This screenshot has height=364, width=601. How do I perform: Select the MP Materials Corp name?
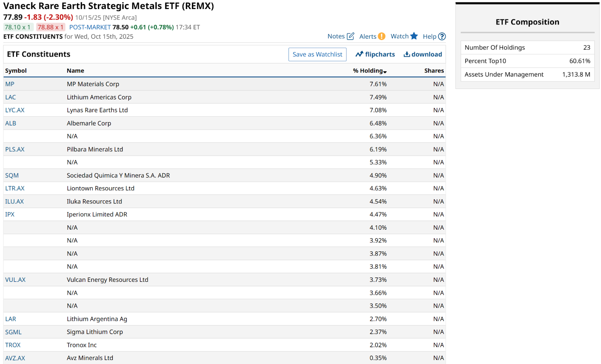coord(93,84)
